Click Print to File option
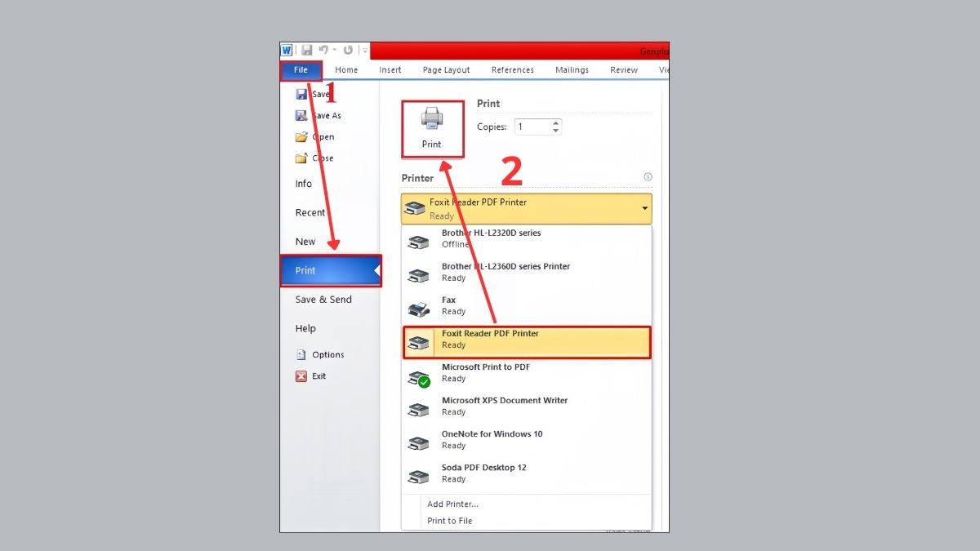980x551 pixels. click(449, 521)
